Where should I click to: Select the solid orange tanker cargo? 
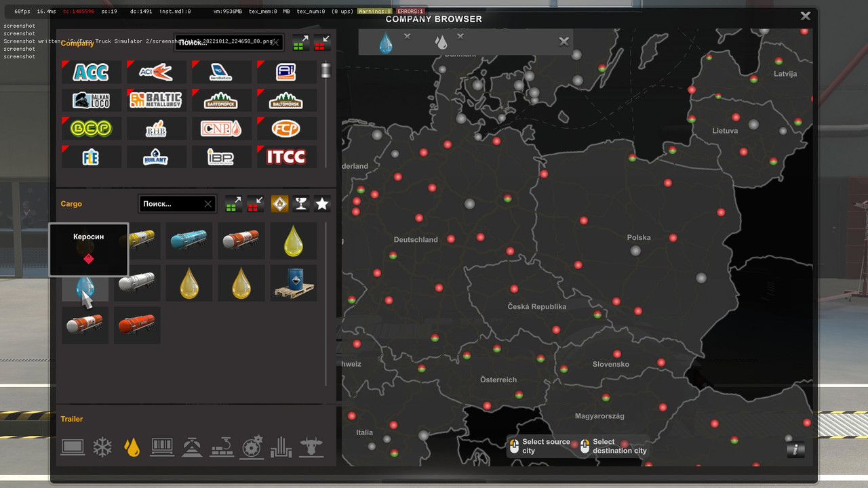pos(137,325)
